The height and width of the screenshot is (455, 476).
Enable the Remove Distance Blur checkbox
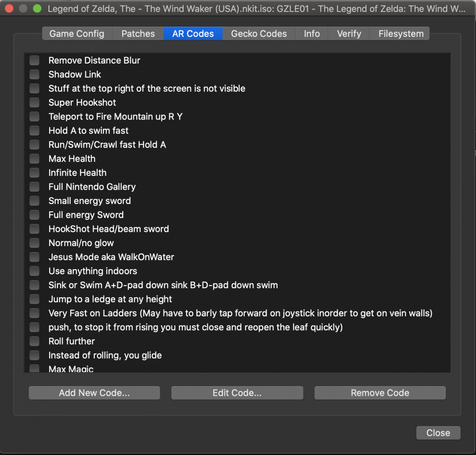coord(35,60)
